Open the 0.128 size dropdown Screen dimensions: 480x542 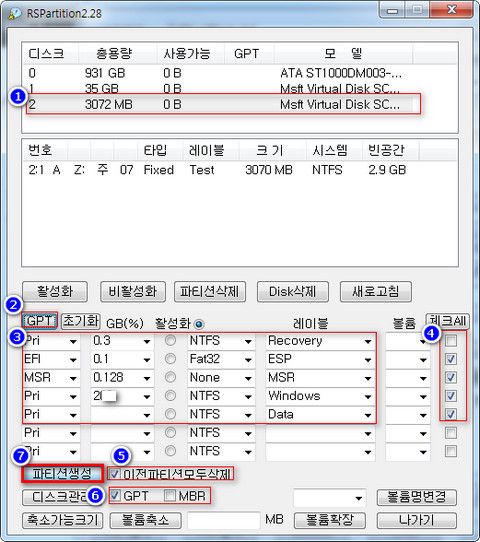pos(147,378)
